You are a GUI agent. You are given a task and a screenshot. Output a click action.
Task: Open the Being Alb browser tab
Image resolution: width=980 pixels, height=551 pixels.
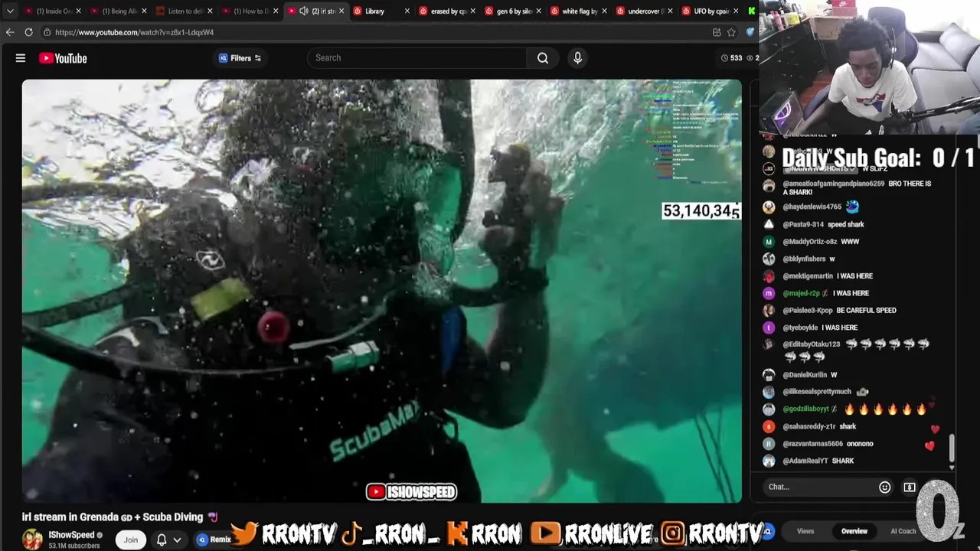tap(119, 11)
